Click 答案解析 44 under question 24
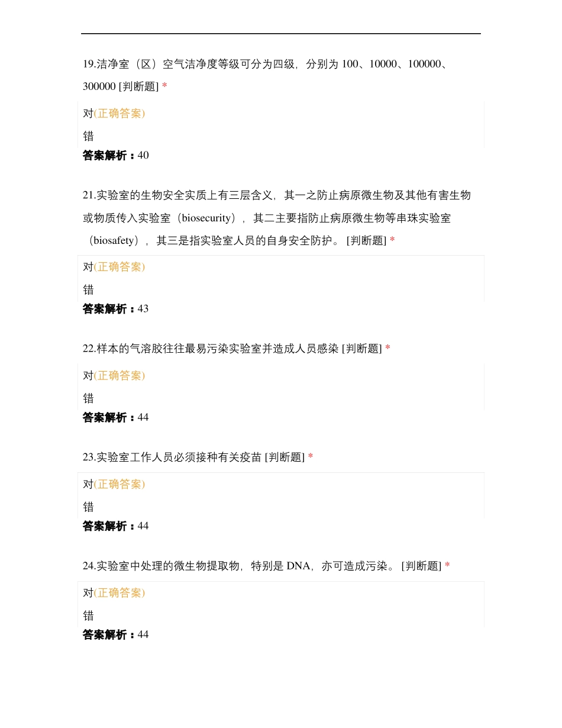The width and height of the screenshot is (562, 728). coord(115,634)
